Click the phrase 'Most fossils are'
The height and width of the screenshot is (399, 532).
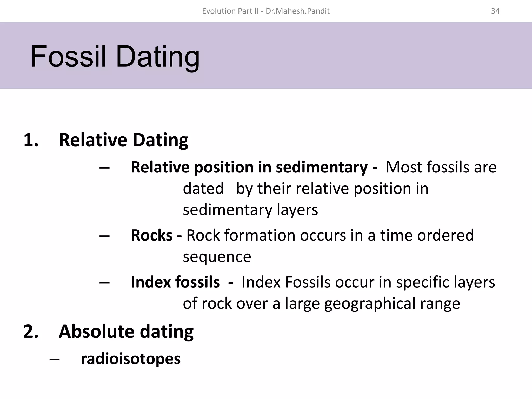[x=441, y=167]
